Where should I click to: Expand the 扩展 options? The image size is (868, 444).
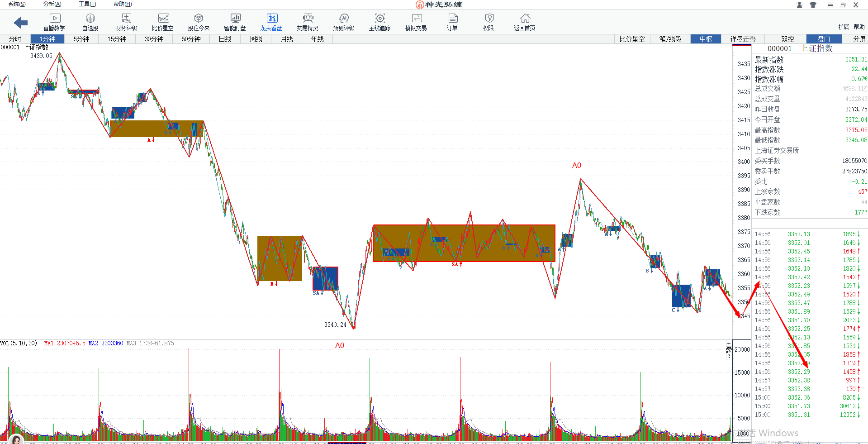click(x=844, y=27)
